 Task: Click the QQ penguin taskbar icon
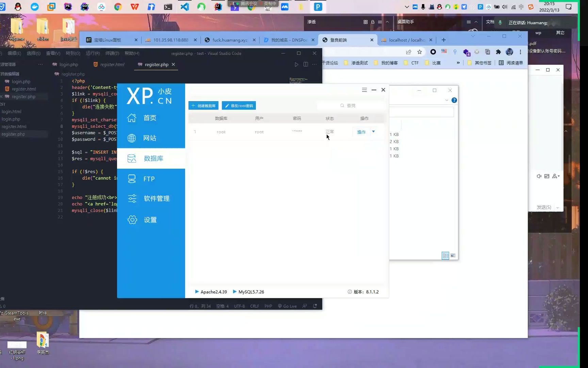tap(18, 6)
